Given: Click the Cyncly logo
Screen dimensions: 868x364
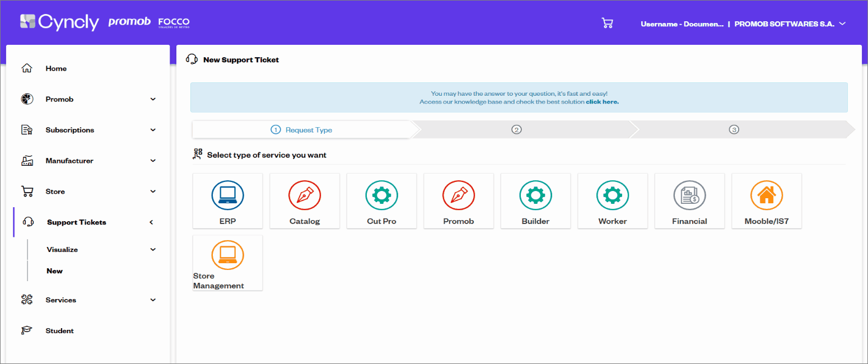Looking at the screenshot, I should 59,22.
